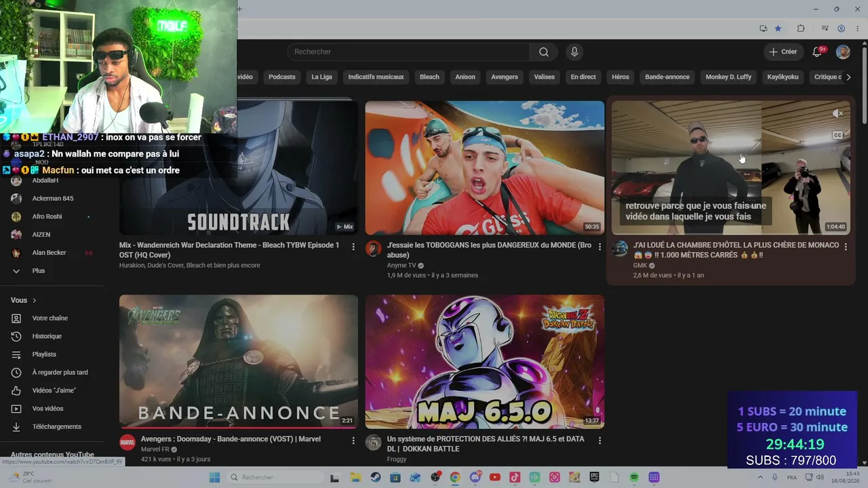Viewport: 868px width, 488px height.
Task: Open the GMK channel avatar
Action: pos(620,249)
